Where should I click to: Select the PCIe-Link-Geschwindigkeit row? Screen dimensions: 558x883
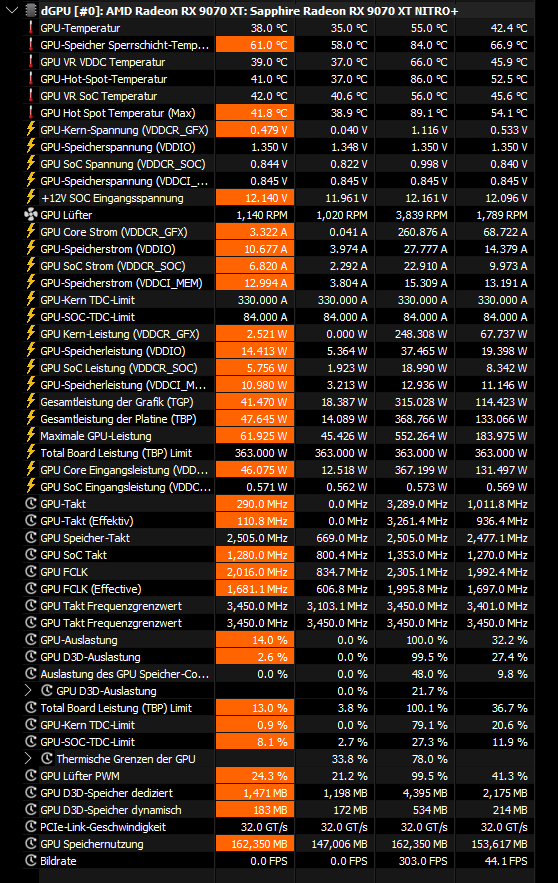click(x=279, y=827)
